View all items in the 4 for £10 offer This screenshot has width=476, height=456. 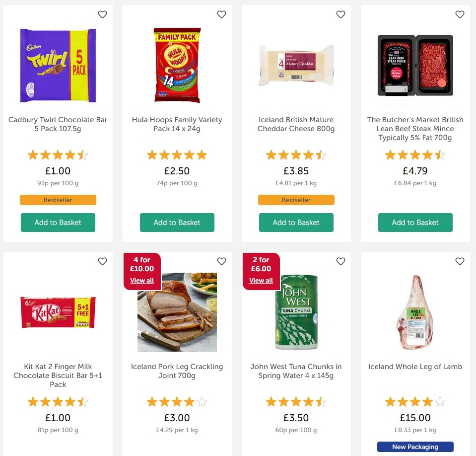coord(141,281)
